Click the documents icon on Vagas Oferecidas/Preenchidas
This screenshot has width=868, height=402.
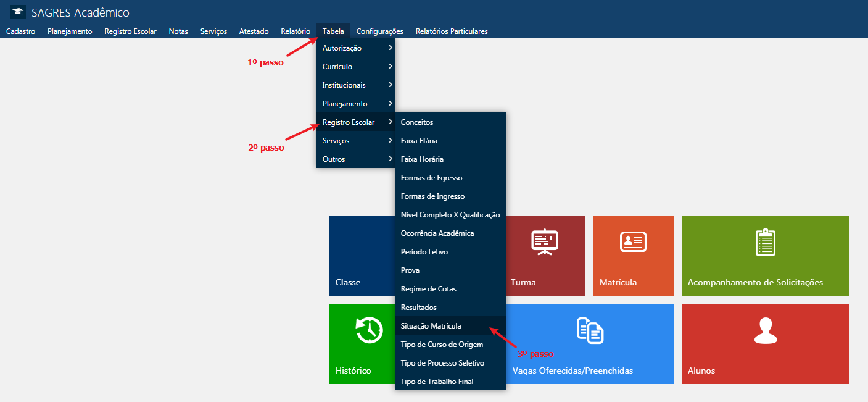tap(590, 330)
